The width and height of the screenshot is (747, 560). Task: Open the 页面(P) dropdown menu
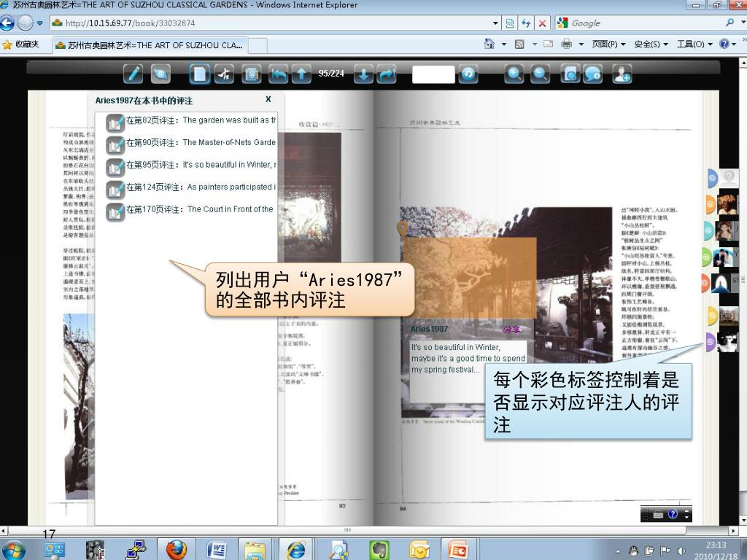pyautogui.click(x=608, y=44)
